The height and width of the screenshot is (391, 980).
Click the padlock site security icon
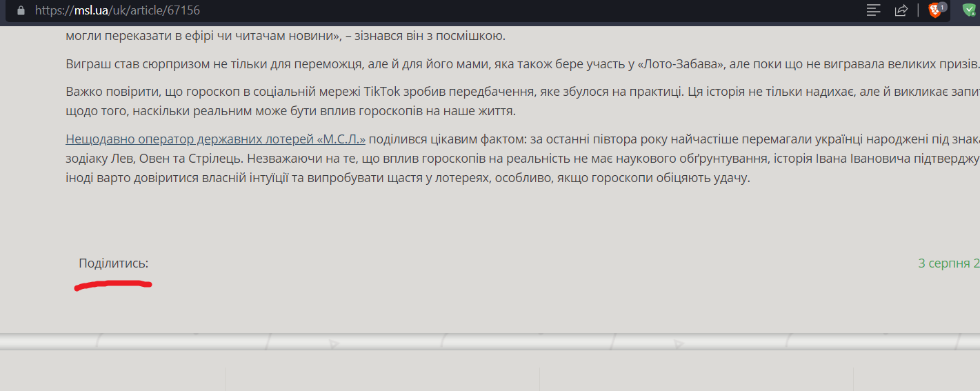point(21,10)
